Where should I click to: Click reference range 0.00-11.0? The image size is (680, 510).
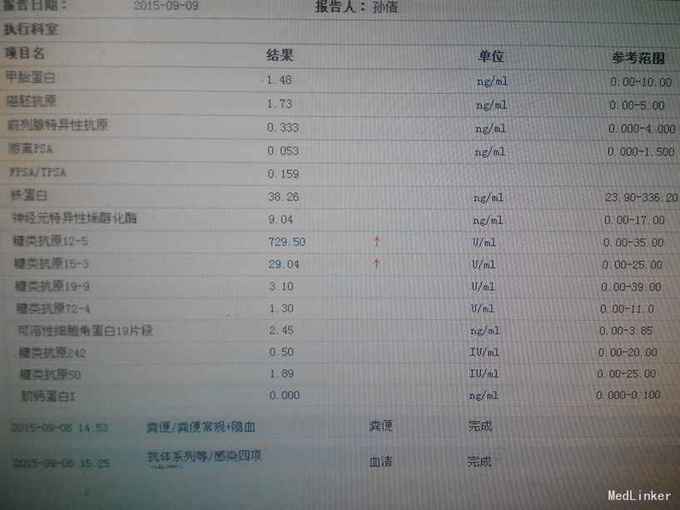(x=627, y=309)
